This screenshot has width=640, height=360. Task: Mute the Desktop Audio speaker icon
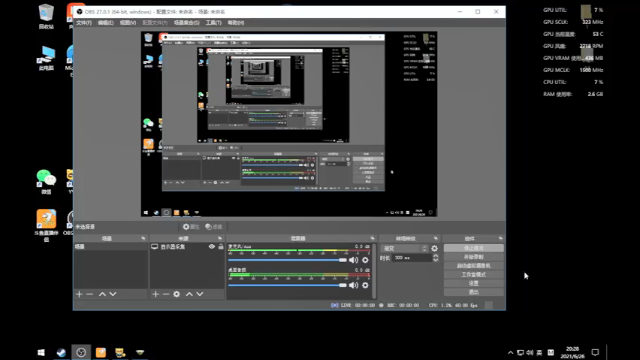(x=353, y=285)
